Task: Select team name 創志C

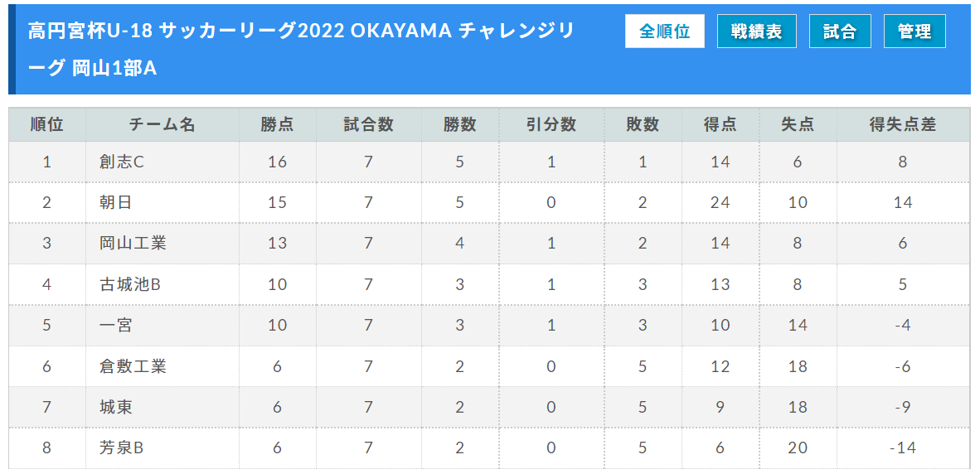Action: click(x=122, y=162)
